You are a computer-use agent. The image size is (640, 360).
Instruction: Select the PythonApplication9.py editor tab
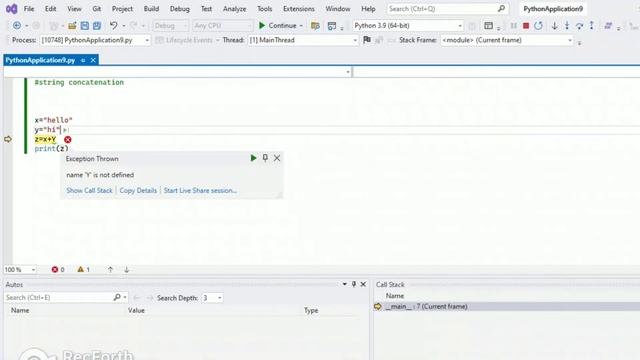coord(40,60)
